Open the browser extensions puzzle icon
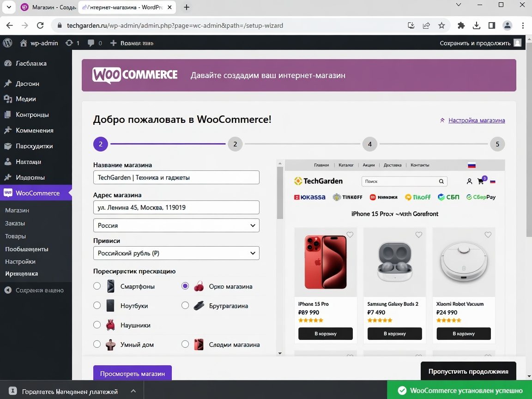This screenshot has width=532, height=399. pos(461,25)
